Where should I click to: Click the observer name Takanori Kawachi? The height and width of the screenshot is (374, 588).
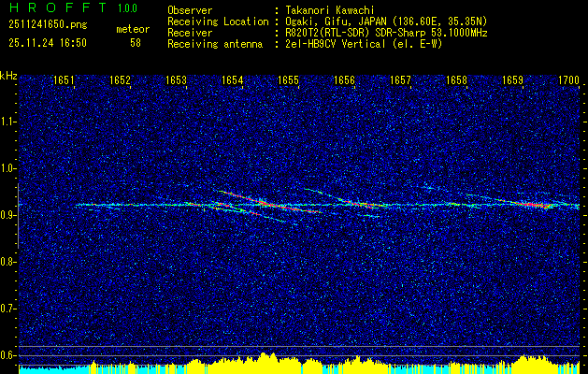click(x=329, y=10)
